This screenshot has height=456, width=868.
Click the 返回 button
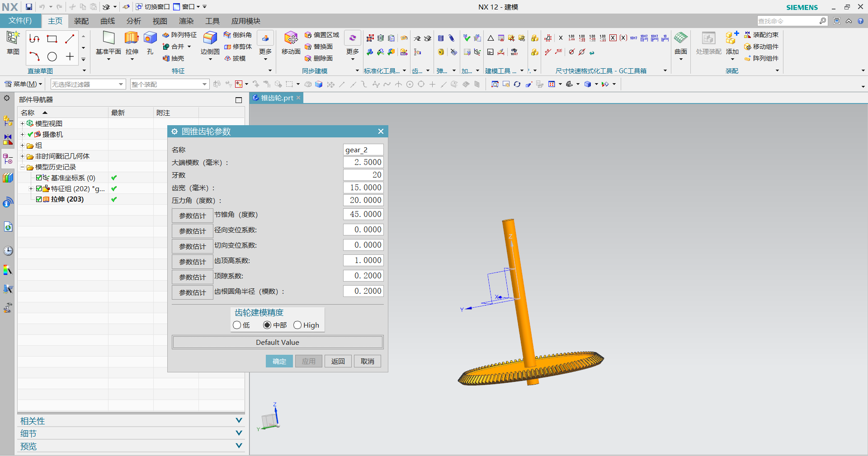point(338,361)
